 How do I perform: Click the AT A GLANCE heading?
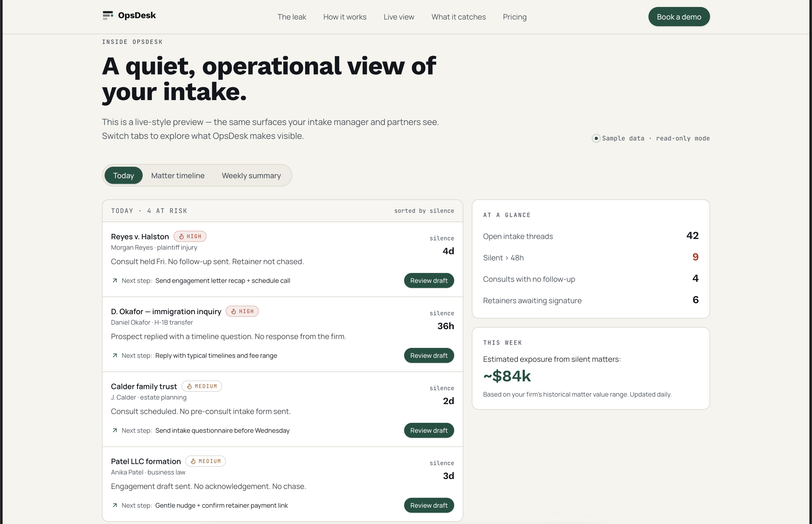tap(507, 215)
